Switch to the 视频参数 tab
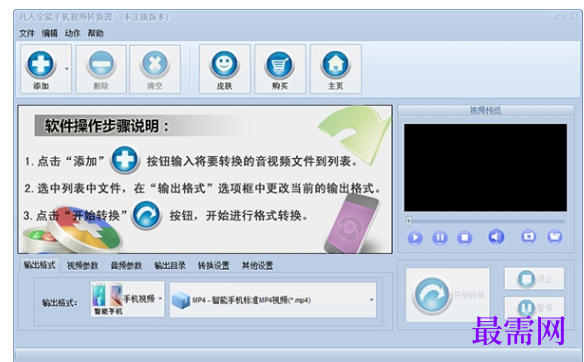This screenshot has width=584, height=362. tap(83, 266)
